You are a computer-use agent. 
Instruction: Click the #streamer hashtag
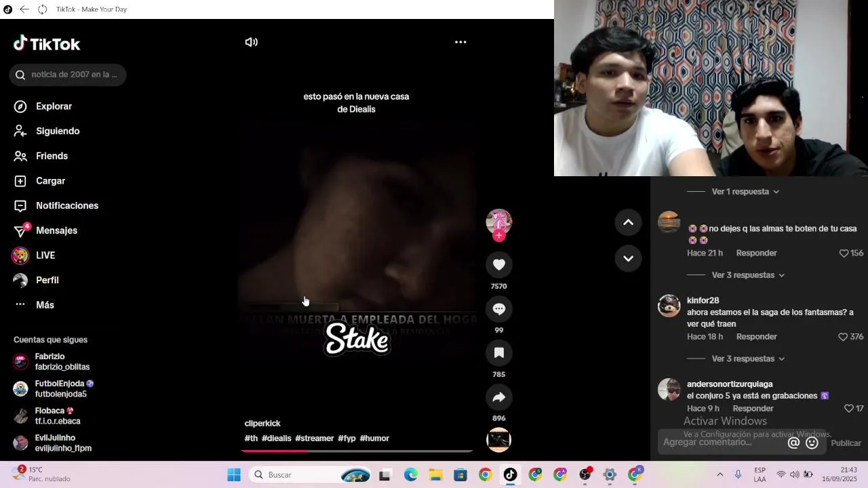314,439
